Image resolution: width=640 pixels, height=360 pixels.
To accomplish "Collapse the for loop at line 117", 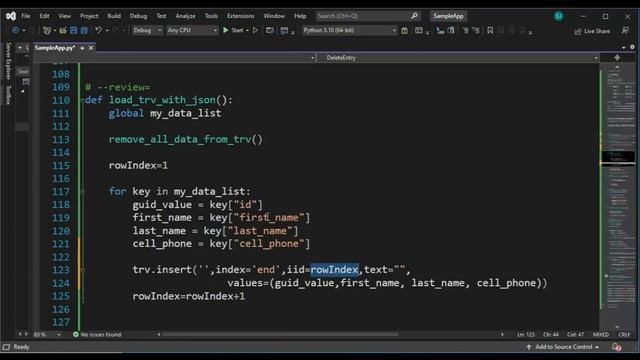I will 83,191.
